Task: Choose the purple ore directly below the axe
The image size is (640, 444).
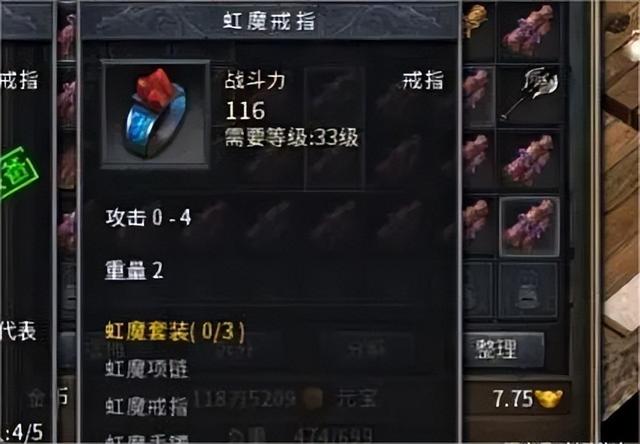Action: 529,160
